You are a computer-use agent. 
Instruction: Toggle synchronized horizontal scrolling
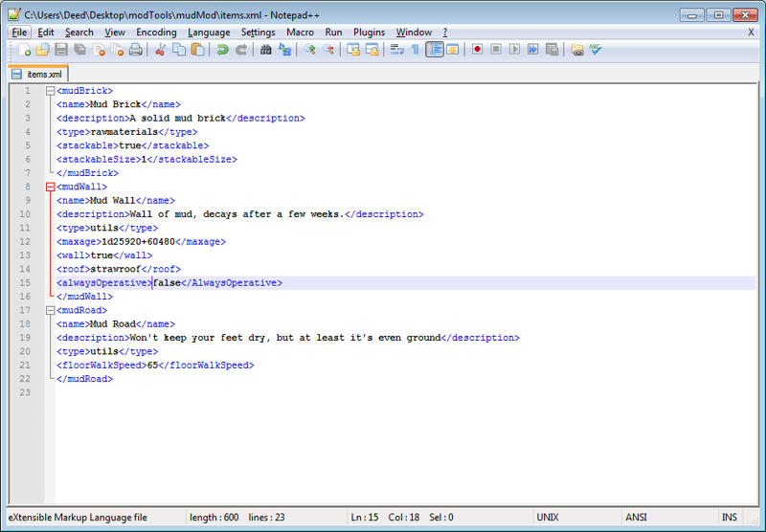pos(372,50)
